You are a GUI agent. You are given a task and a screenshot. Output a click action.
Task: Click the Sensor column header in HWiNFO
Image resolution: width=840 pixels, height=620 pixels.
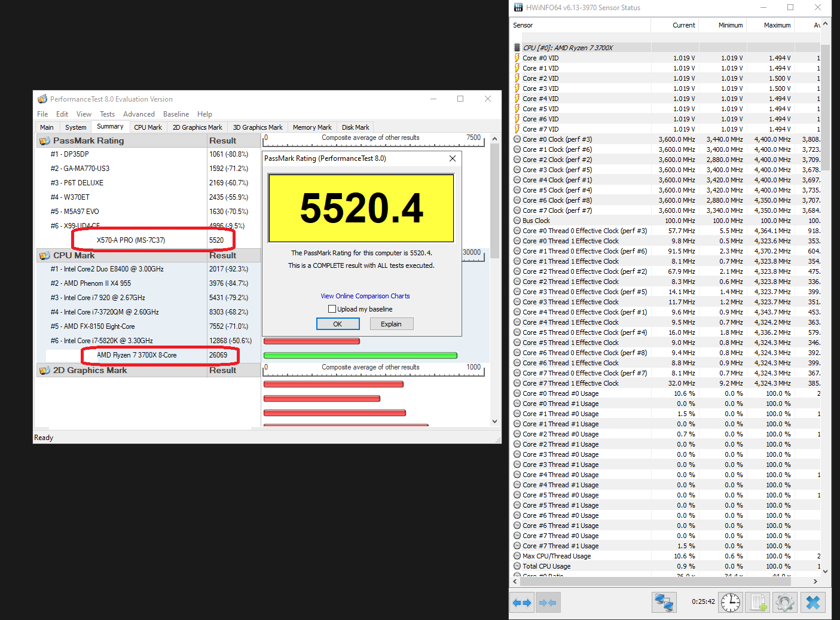[x=580, y=25]
